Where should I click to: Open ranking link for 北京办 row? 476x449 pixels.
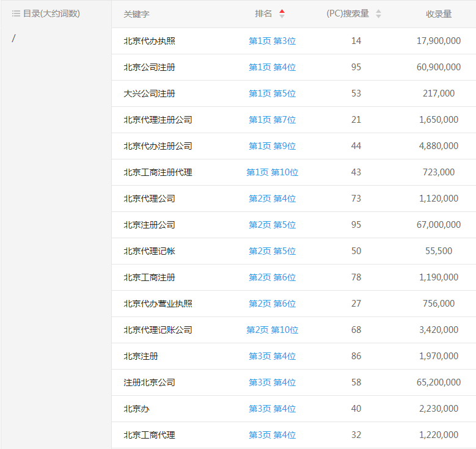tap(272, 409)
